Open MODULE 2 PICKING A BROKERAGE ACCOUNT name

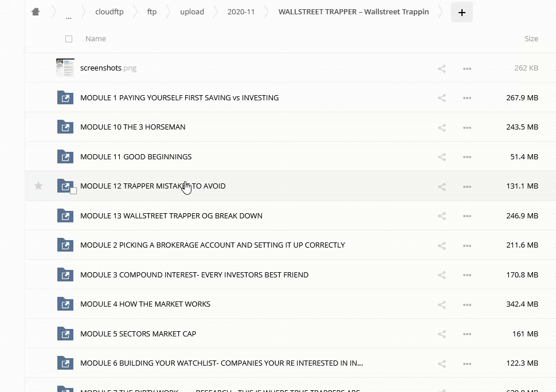[x=213, y=245]
